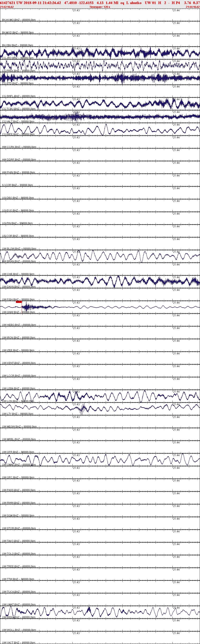The image size is (200, 644).
Task: Select the UW.BRAN.BHZ station label
Action: [19, 261]
